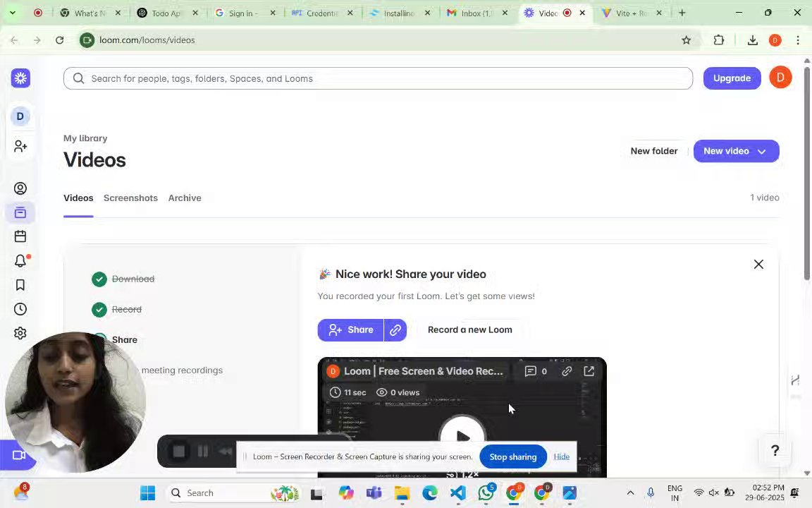812x508 pixels.
Task: Expand the New video dropdown
Action: 762,152
